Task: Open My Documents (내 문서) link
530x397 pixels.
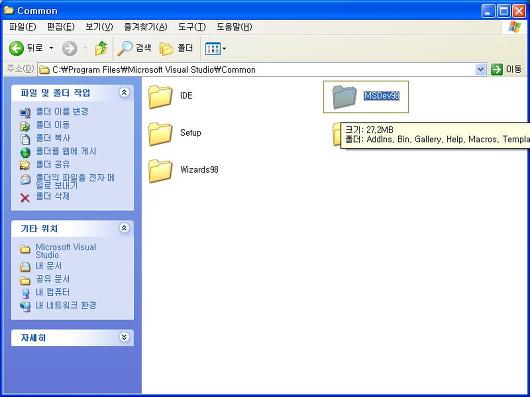Action: [49, 266]
